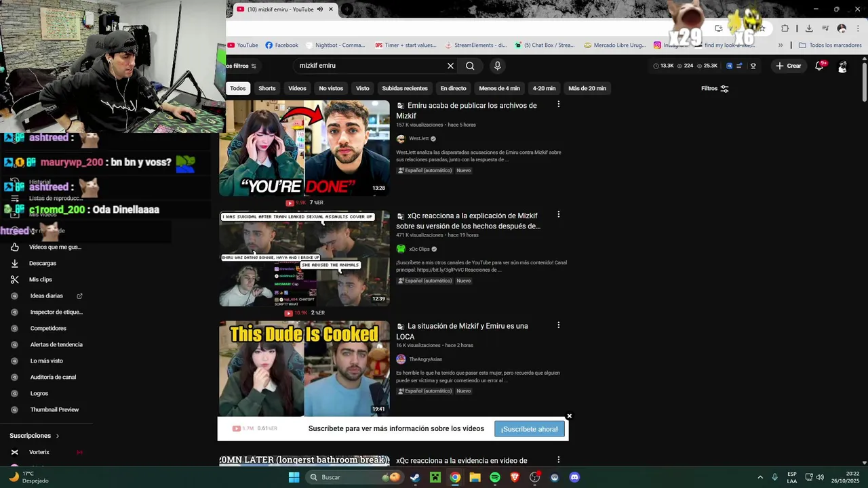Close the Suscríbete information banner
868x488 pixels.
570,416
